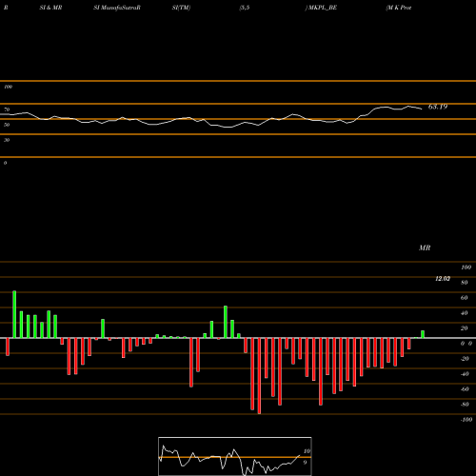The image size is (476, 476).
Task: Click the RSI axis label 30
Action: pos(7,140)
